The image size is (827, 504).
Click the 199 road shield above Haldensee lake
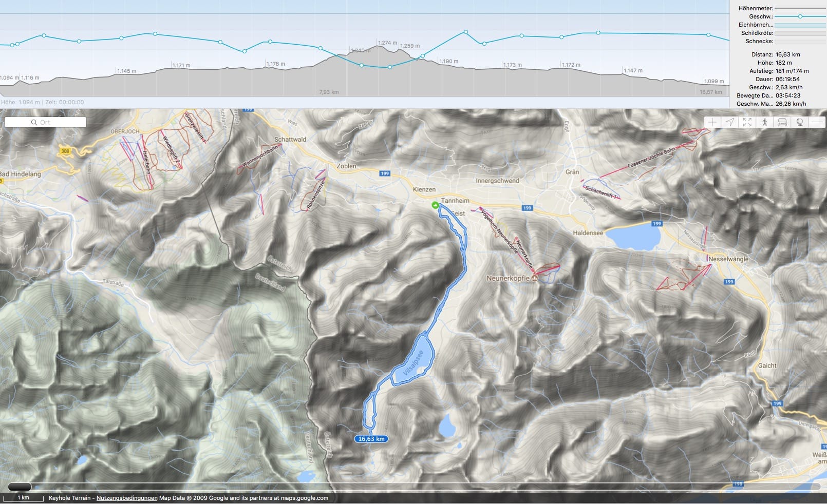pyautogui.click(x=656, y=223)
